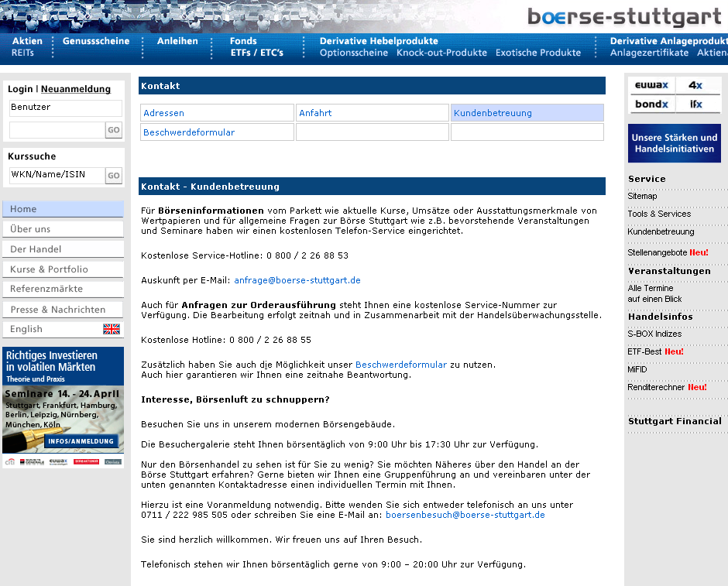
Task: Open the bondx logo link
Action: 651,105
